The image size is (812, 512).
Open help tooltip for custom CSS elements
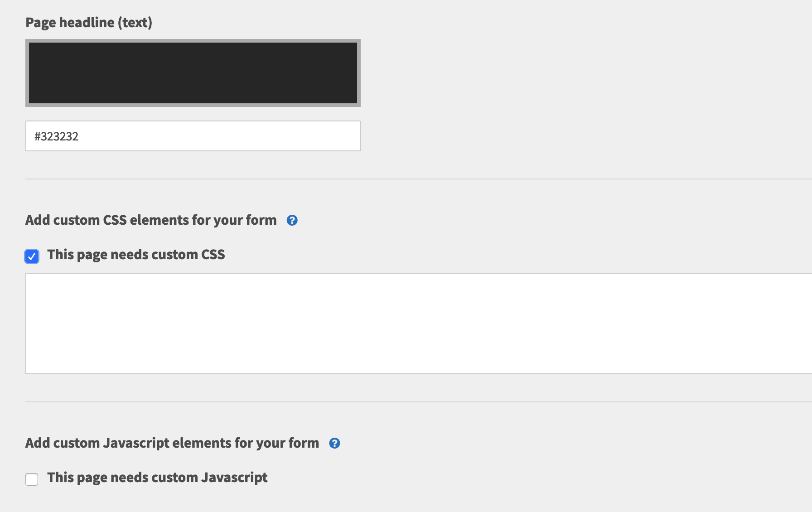tap(292, 220)
